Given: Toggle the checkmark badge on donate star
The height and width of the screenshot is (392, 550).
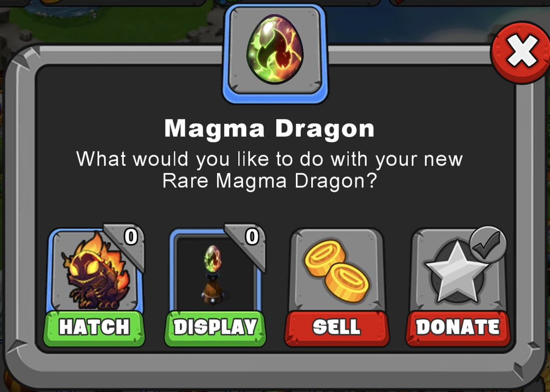Looking at the screenshot, I should pyautogui.click(x=488, y=244).
